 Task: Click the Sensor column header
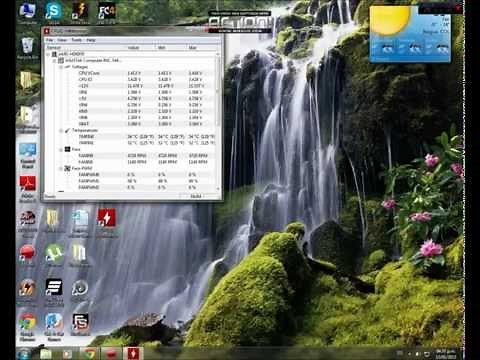click(86, 48)
